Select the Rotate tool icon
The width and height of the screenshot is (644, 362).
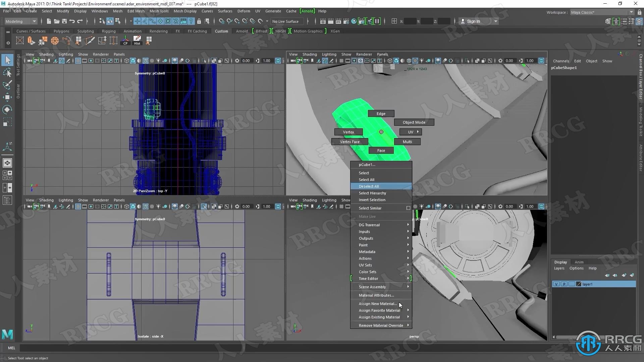[7, 109]
